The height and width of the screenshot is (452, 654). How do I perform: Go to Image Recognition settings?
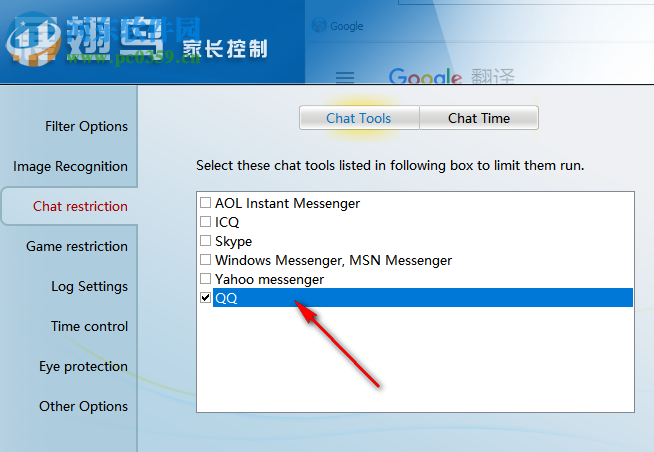tap(70, 166)
